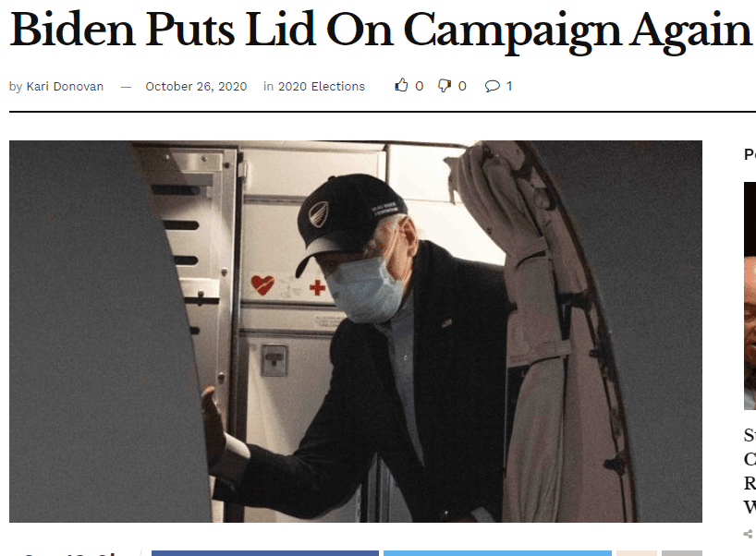Click the headline Biden Puts Lid On Campaign Again
Screen dimensions: 756x556
click(x=381, y=30)
